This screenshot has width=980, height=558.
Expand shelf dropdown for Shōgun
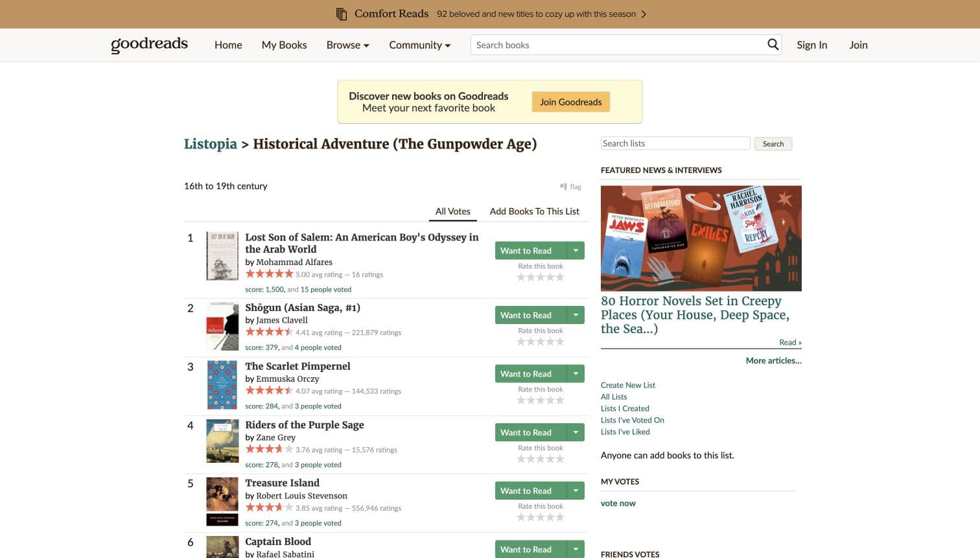(x=576, y=315)
